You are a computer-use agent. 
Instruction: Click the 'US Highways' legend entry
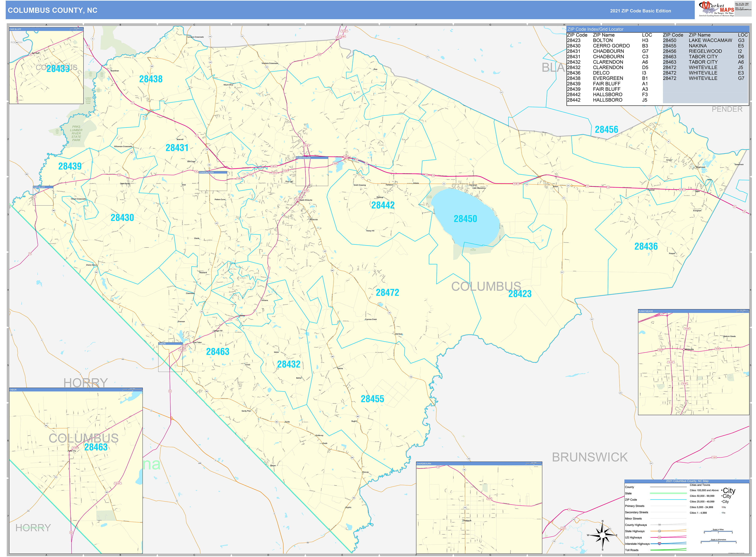pos(656,538)
